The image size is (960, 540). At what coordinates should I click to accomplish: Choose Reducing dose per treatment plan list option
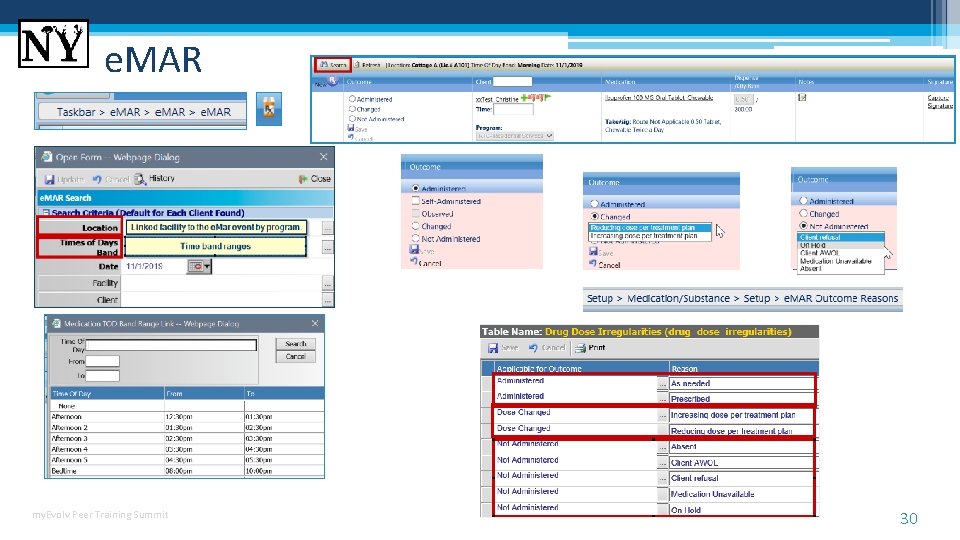[650, 228]
